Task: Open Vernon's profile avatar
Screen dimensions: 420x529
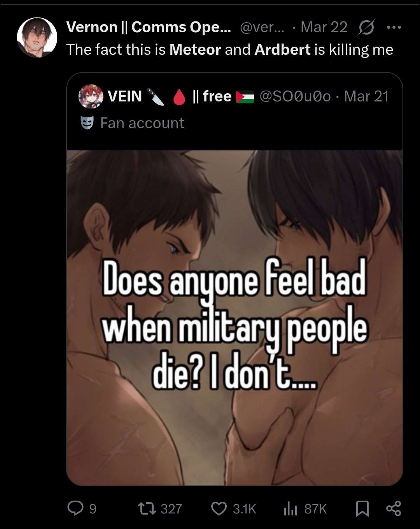Action: pyautogui.click(x=37, y=38)
